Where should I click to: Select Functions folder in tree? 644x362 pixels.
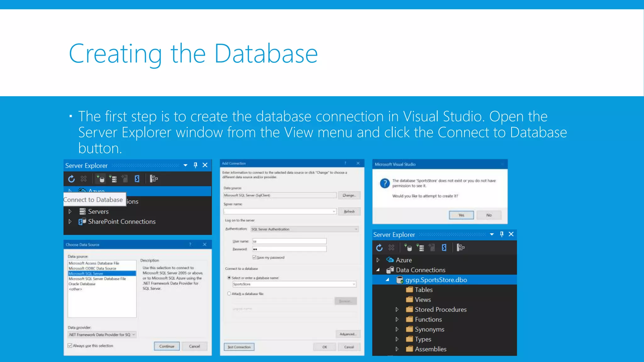click(428, 319)
